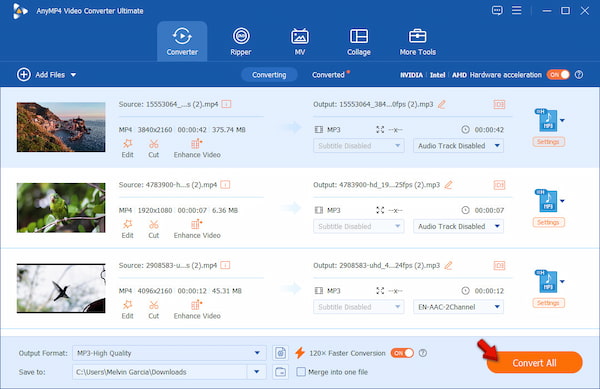Enhance Video for 2908583 file
The image size is (600, 389).
(x=197, y=310)
